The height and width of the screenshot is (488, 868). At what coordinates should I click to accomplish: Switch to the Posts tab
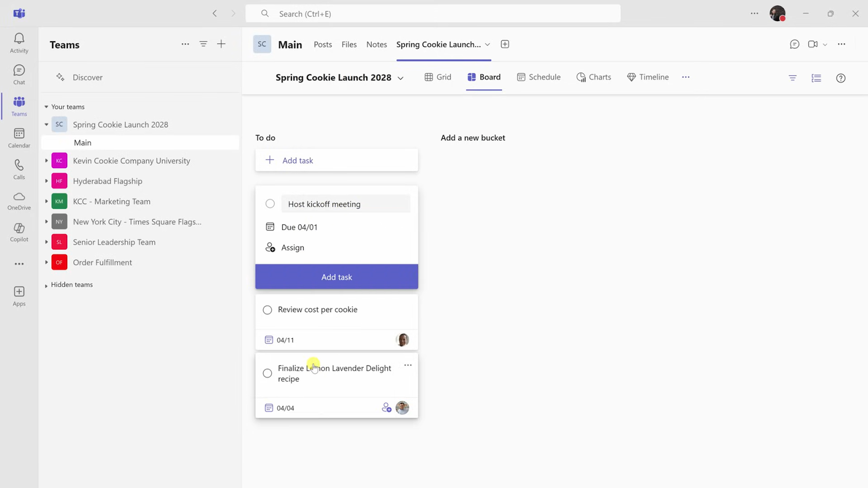click(x=323, y=44)
